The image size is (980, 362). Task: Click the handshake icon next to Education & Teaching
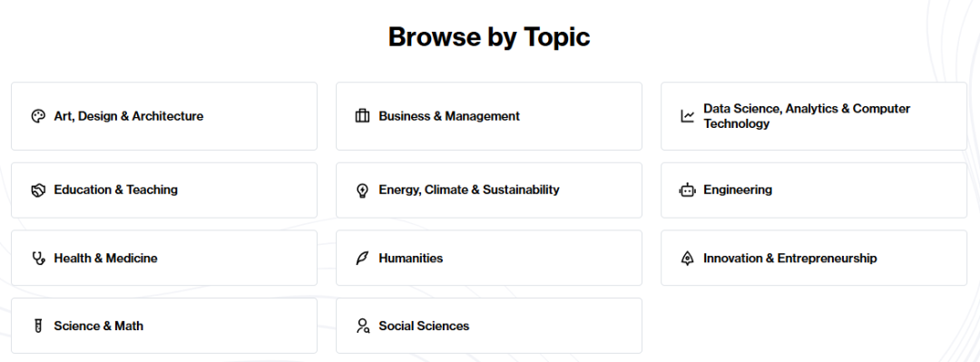(x=38, y=190)
